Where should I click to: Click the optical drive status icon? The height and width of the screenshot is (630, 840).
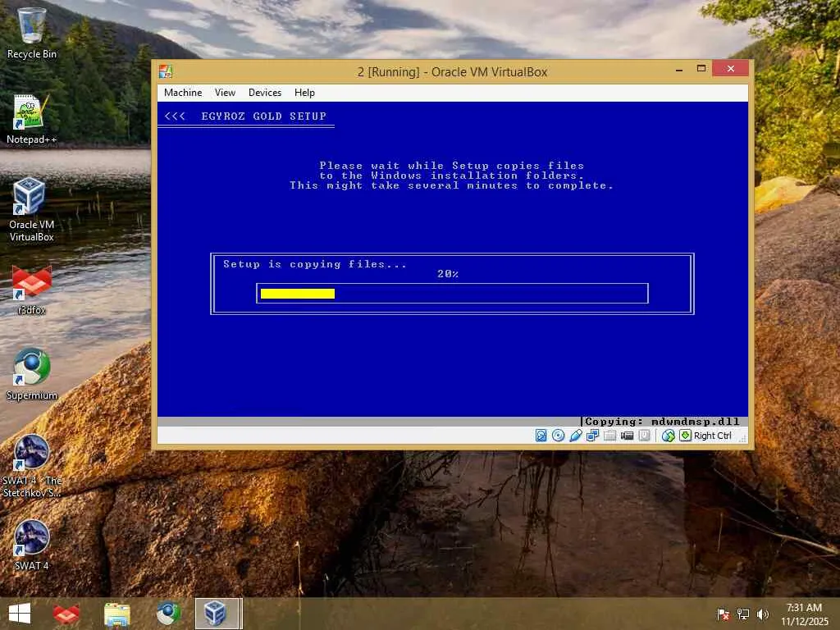(x=558, y=436)
